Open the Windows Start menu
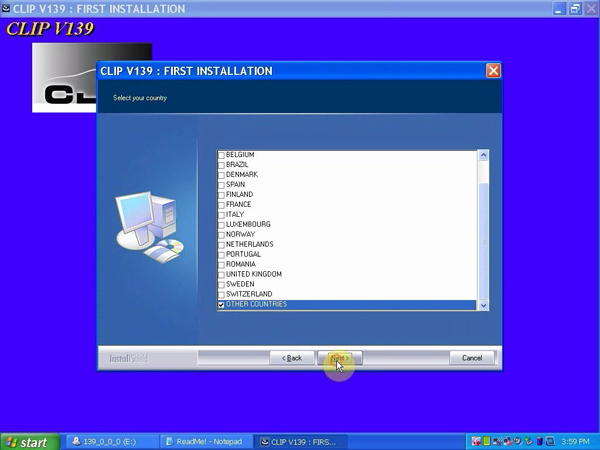This screenshot has height=450, width=600. click(x=28, y=442)
